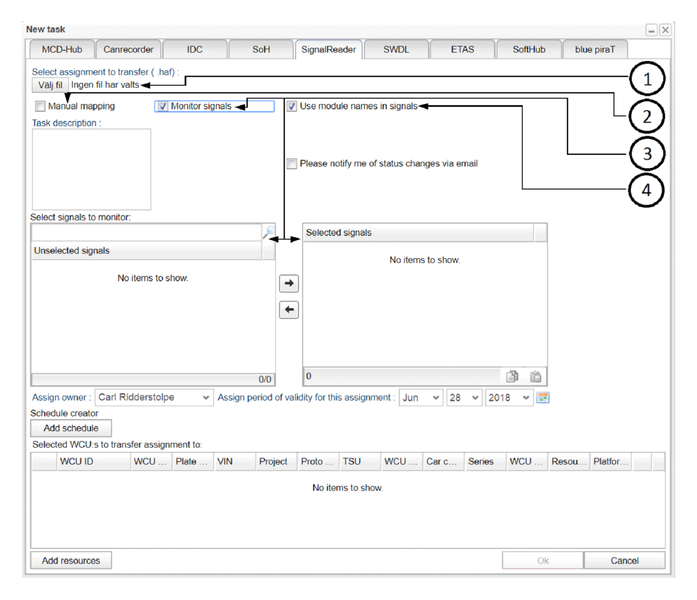This screenshot has width=697, height=600.
Task: Click the copy selected signals icon
Action: 512,377
